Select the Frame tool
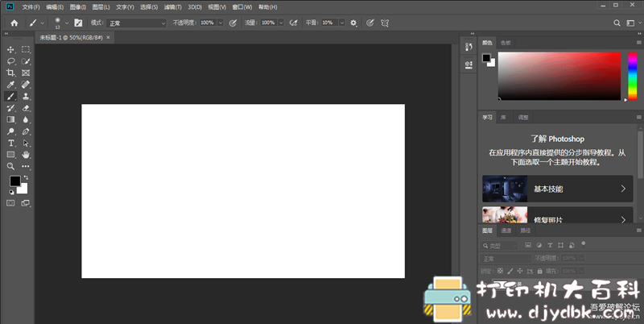Screen dimensions: 644x324 click(x=26, y=73)
